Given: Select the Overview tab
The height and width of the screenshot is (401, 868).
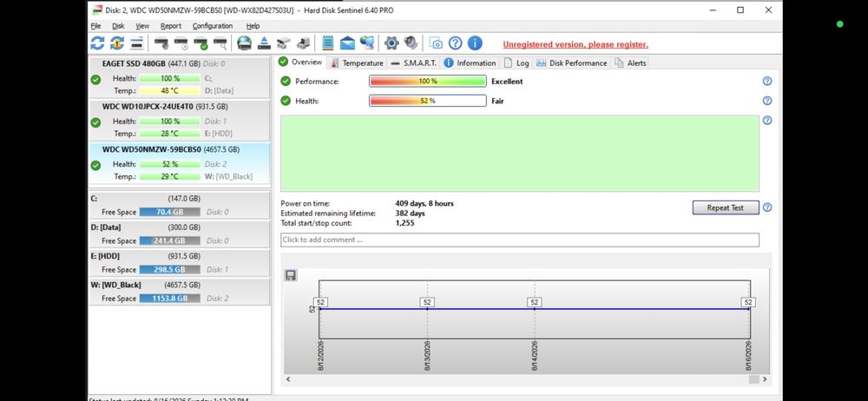Looking at the screenshot, I should 300,62.
